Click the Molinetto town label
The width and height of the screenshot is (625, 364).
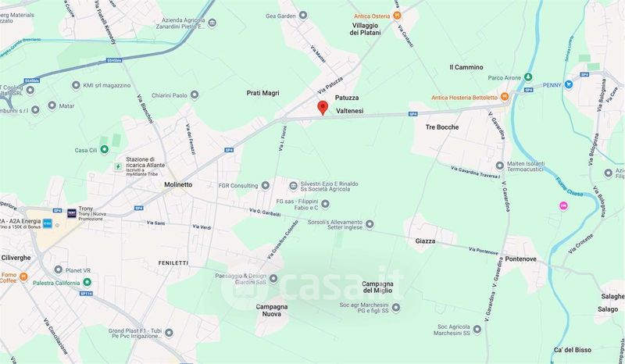pyautogui.click(x=178, y=184)
